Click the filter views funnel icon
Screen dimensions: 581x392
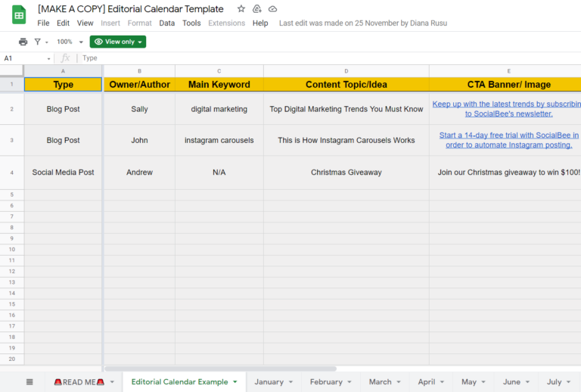(x=37, y=42)
